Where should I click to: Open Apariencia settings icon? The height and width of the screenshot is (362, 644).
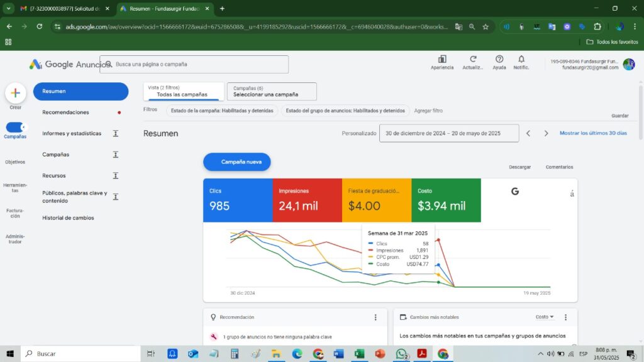point(442,59)
